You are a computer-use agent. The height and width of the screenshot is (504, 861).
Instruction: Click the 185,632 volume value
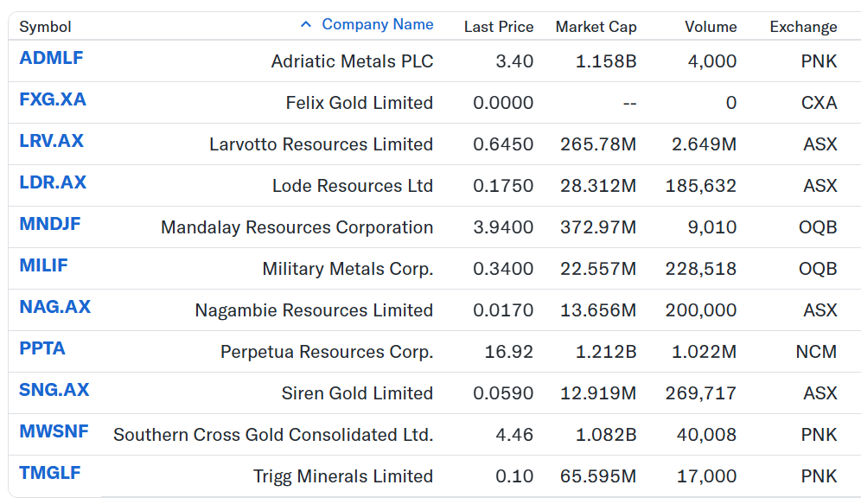(x=701, y=186)
